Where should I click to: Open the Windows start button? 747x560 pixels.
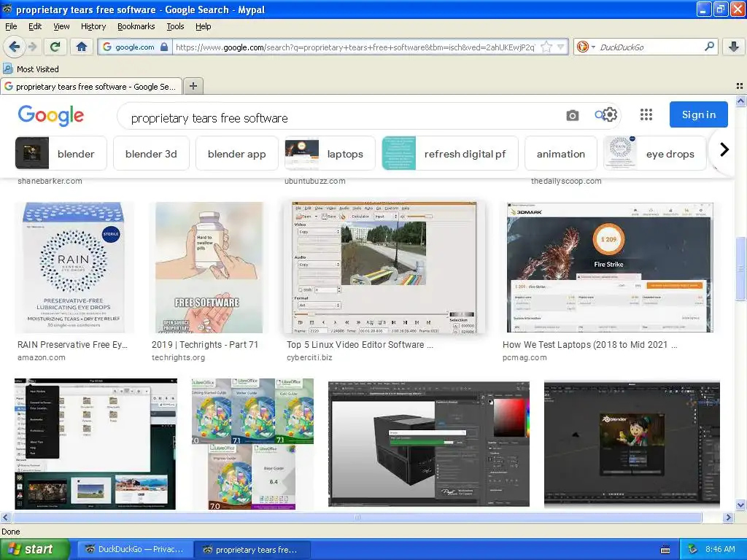click(34, 549)
